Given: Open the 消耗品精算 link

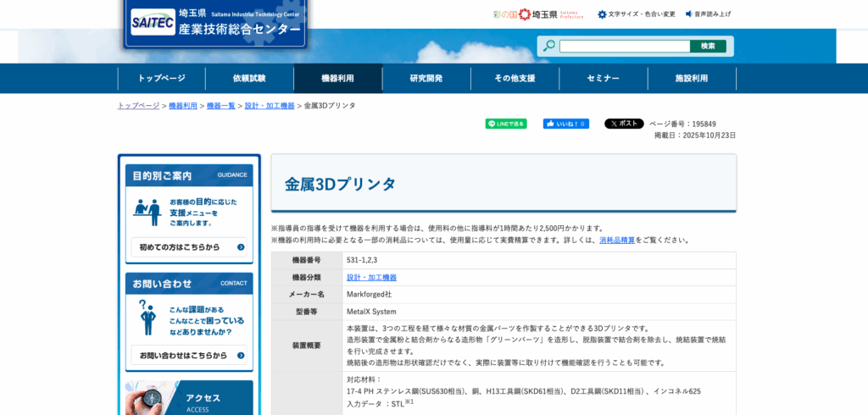Looking at the screenshot, I should click(617, 241).
